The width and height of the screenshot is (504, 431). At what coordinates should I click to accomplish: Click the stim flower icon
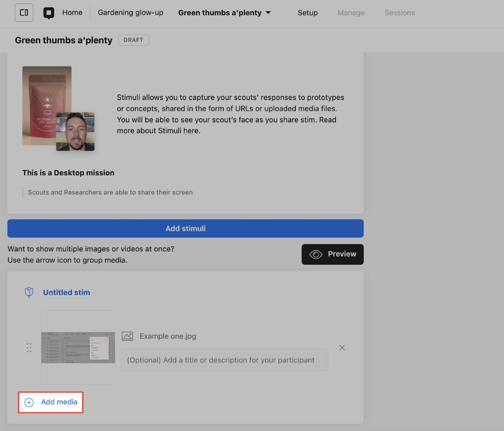[29, 292]
